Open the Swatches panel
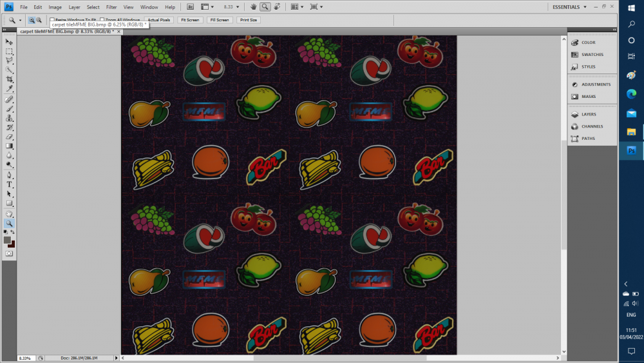The width and height of the screenshot is (644, 363). (x=592, y=54)
